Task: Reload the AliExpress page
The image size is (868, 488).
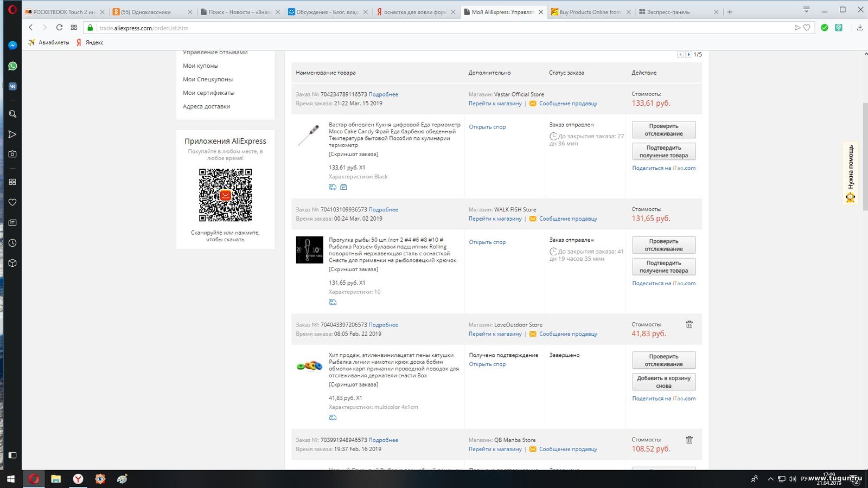Action: (59, 28)
